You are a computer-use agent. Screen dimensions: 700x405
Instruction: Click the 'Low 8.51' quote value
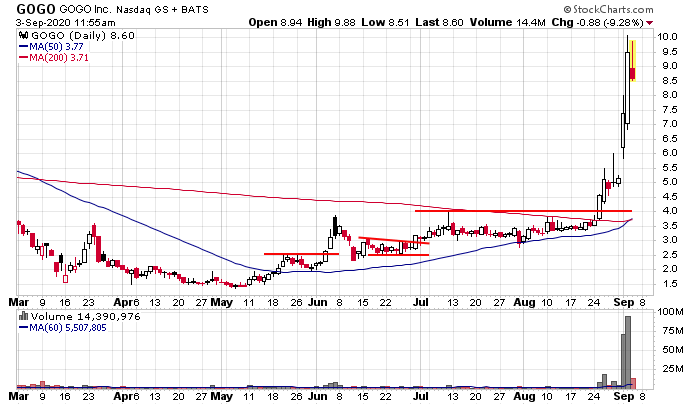[x=385, y=22]
